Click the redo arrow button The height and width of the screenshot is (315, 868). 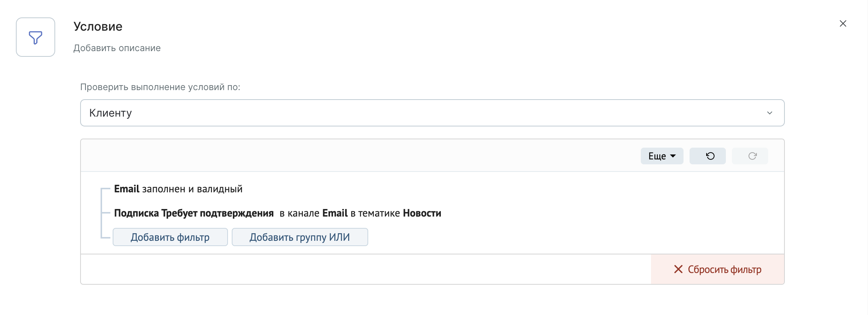tap(750, 156)
